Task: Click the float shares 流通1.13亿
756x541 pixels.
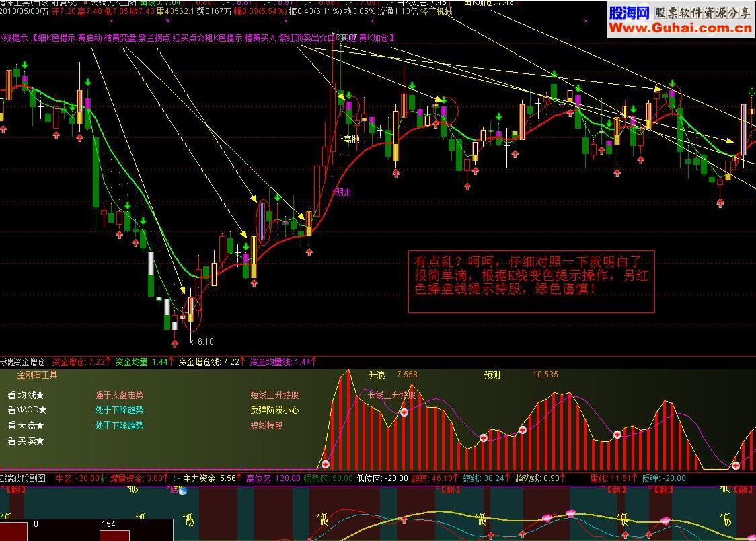Action: [x=398, y=11]
